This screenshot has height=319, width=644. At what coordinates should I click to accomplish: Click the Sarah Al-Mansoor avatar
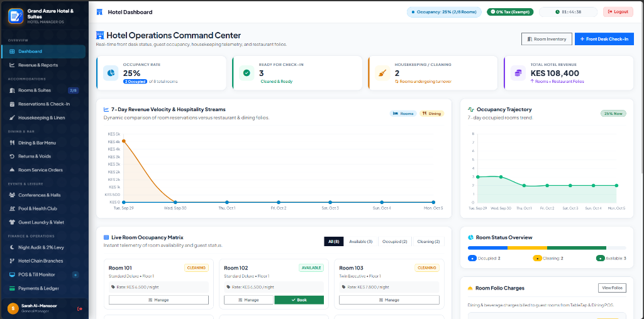click(13, 308)
